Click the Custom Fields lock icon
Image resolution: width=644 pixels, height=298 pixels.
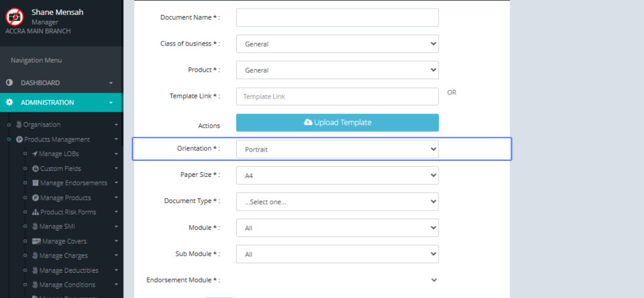pos(35,169)
